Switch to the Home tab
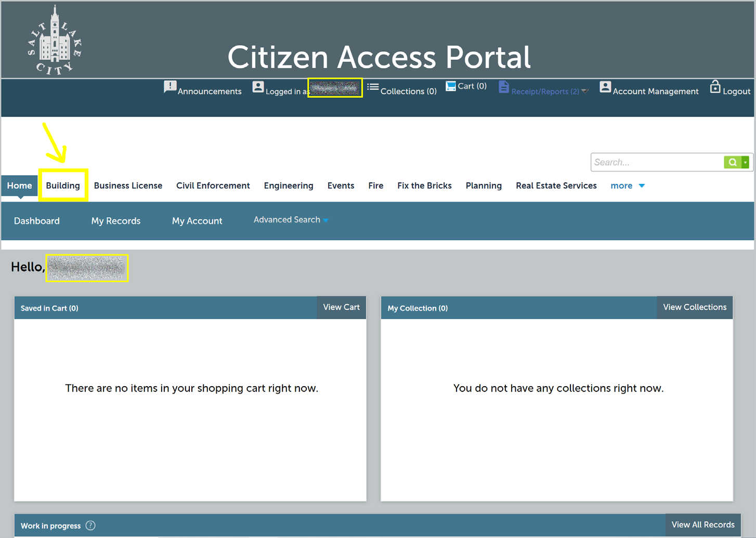The image size is (756, 538). (20, 186)
